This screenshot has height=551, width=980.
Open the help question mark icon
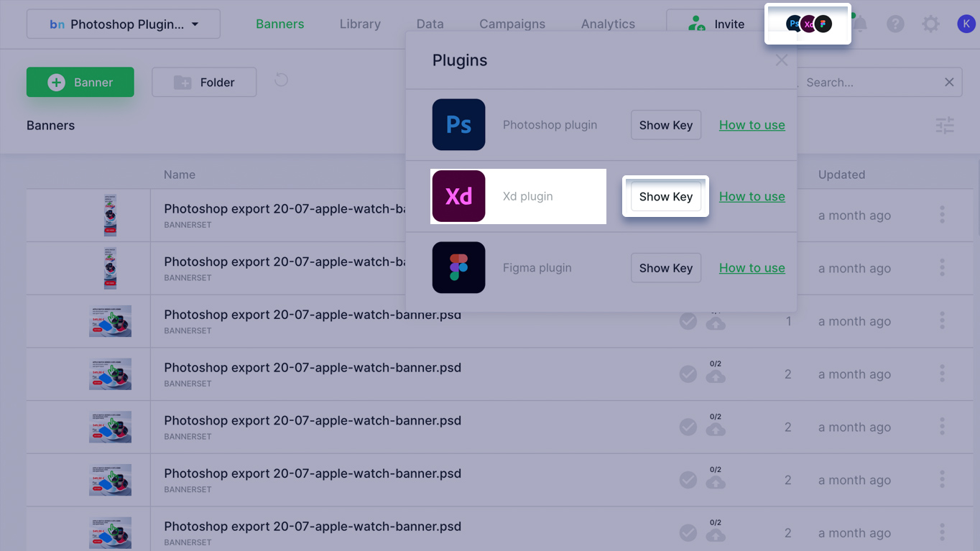[x=895, y=24]
